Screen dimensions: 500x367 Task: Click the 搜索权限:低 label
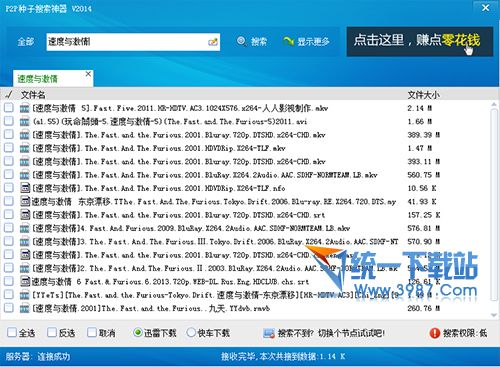click(x=465, y=333)
